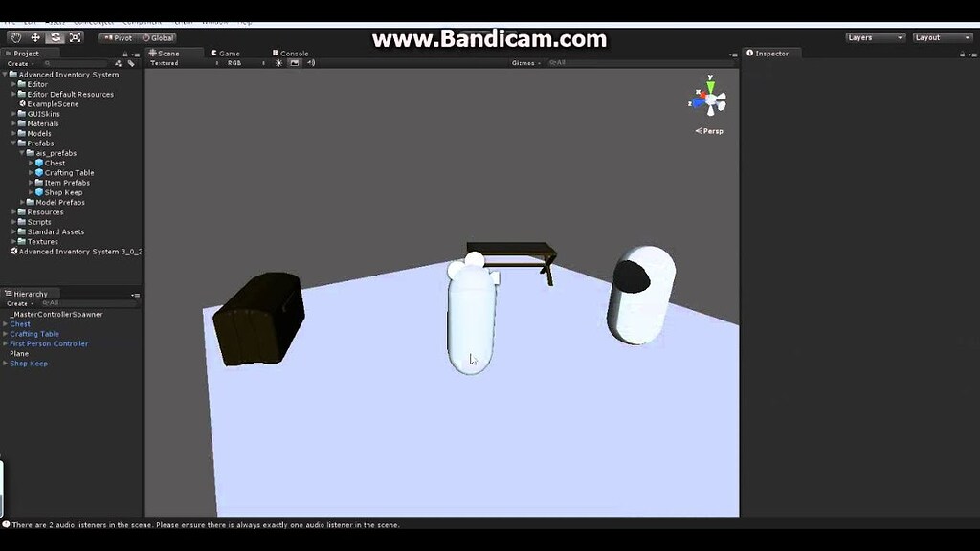
Task: Switch to the Game tab
Action: pos(225,53)
